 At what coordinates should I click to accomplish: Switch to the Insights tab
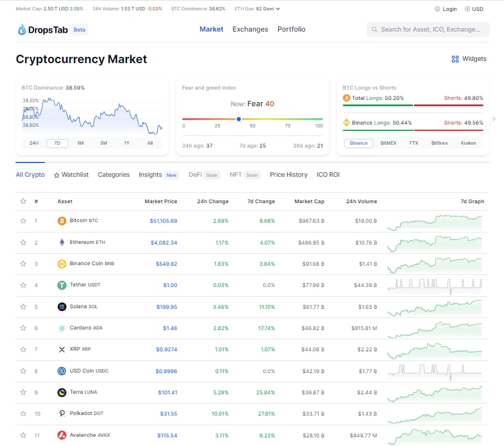(x=150, y=174)
